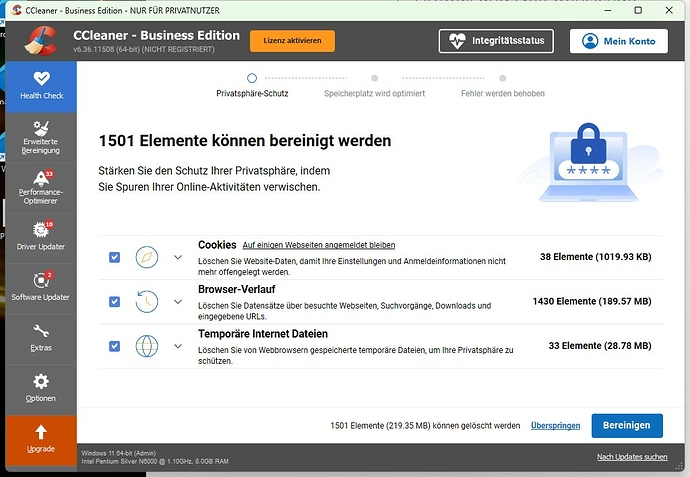The height and width of the screenshot is (477, 690).
Task: Click the Temporäre Internet Dateien globe icon
Action: tap(147, 346)
